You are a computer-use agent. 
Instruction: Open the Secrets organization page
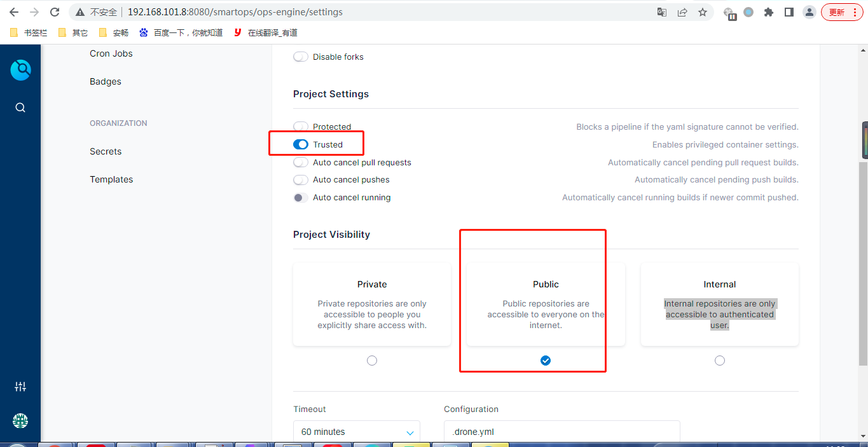pyautogui.click(x=106, y=151)
